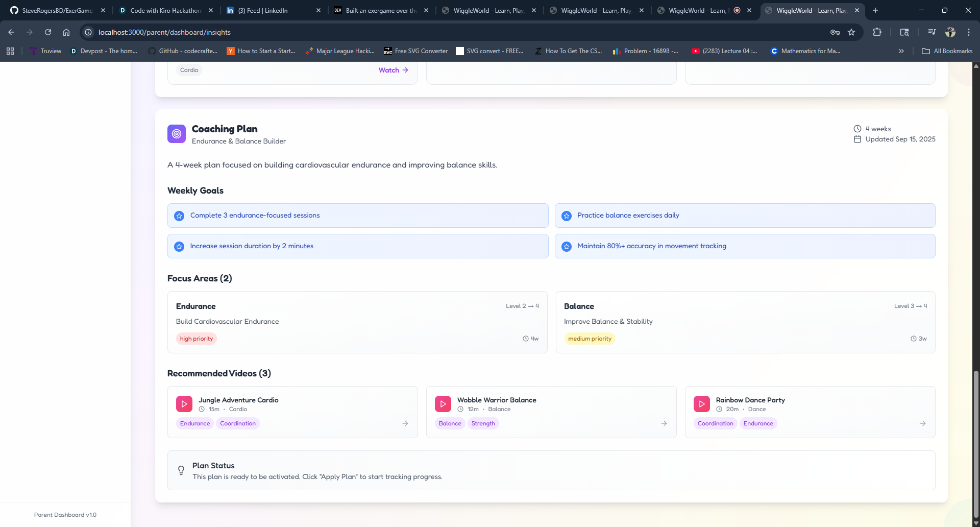Expand the hidden bookmarks chevron
Viewport: 980px width, 527px height.
pyautogui.click(x=901, y=51)
